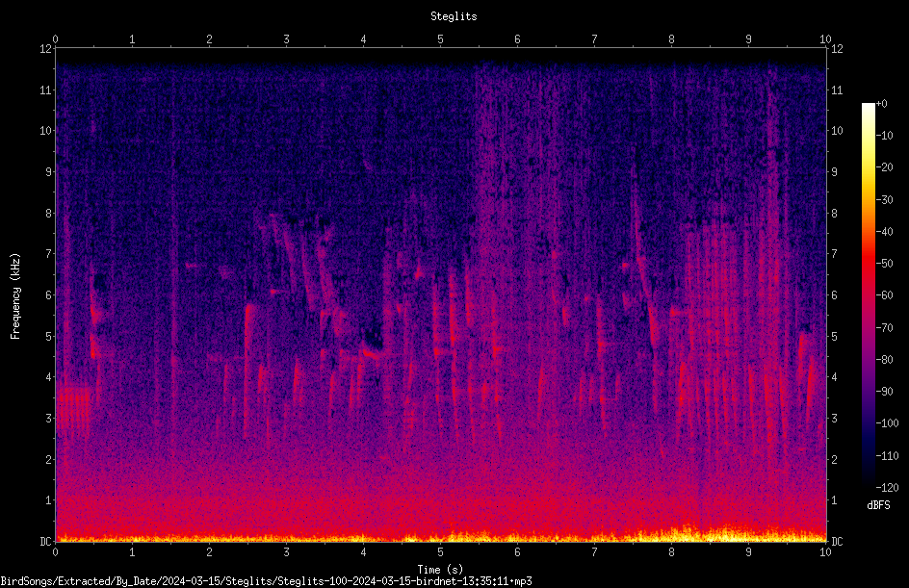Viewport: 909px width, 588px height.
Task: Click the 9 second marker on bottom axis
Action: coord(748,552)
